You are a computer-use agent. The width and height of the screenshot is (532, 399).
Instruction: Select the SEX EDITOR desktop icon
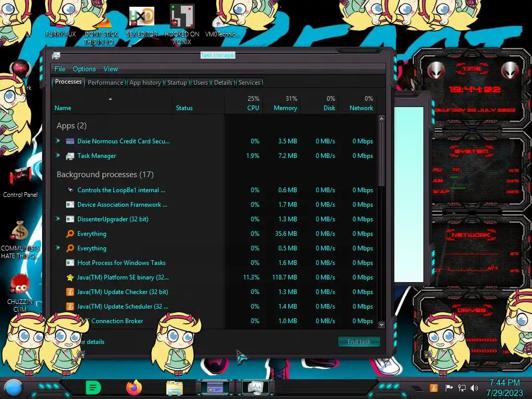point(142,21)
